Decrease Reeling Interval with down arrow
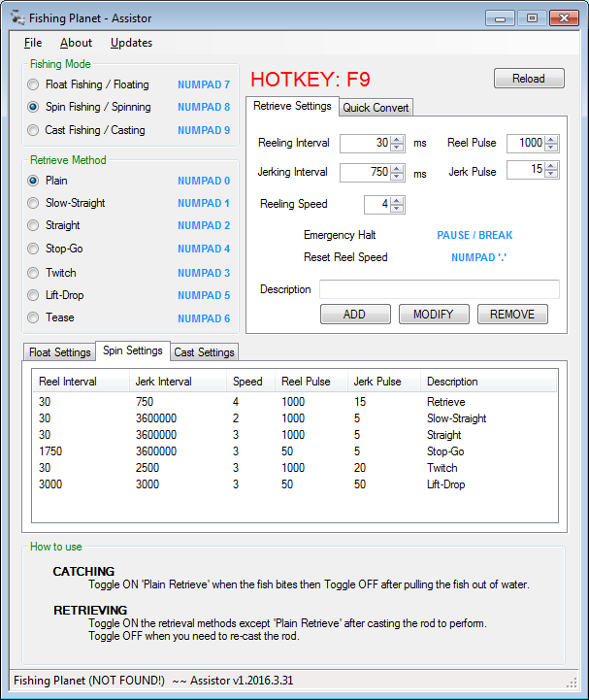Screen dimensions: 589x700 tap(397, 148)
